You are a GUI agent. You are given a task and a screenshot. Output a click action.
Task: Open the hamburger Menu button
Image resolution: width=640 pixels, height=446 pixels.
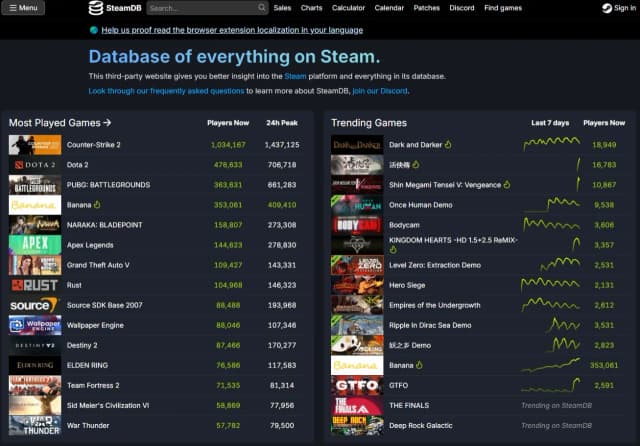tap(23, 8)
